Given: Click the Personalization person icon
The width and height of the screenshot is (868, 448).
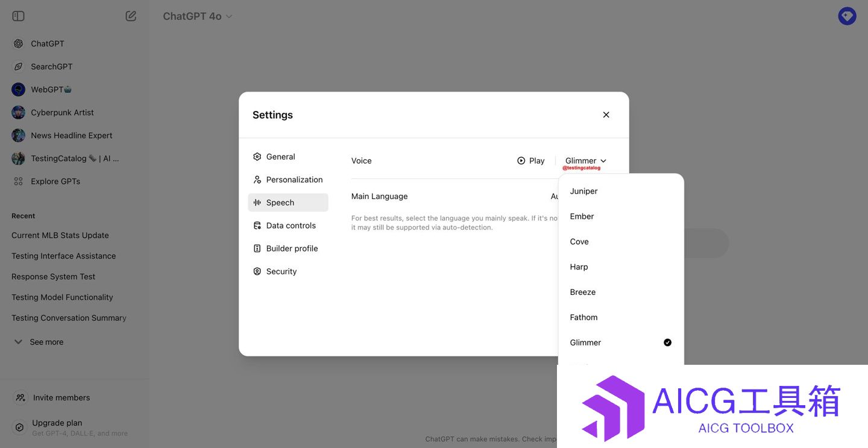Looking at the screenshot, I should [257, 180].
